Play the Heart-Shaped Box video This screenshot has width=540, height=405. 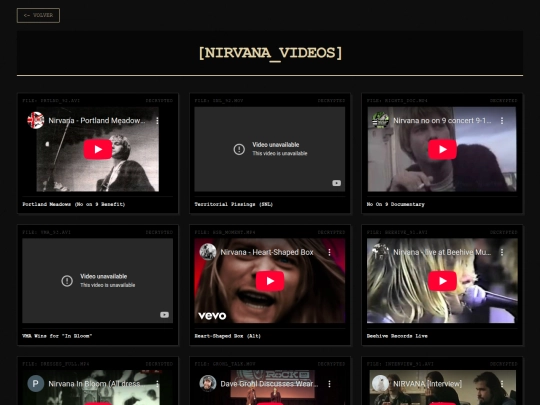270,281
